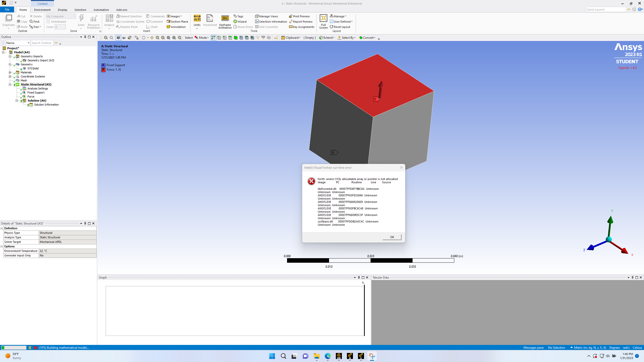Toggle shaded exterior and edges display
Viewport: 644px width, 362px height.
pyautogui.click(x=118, y=38)
